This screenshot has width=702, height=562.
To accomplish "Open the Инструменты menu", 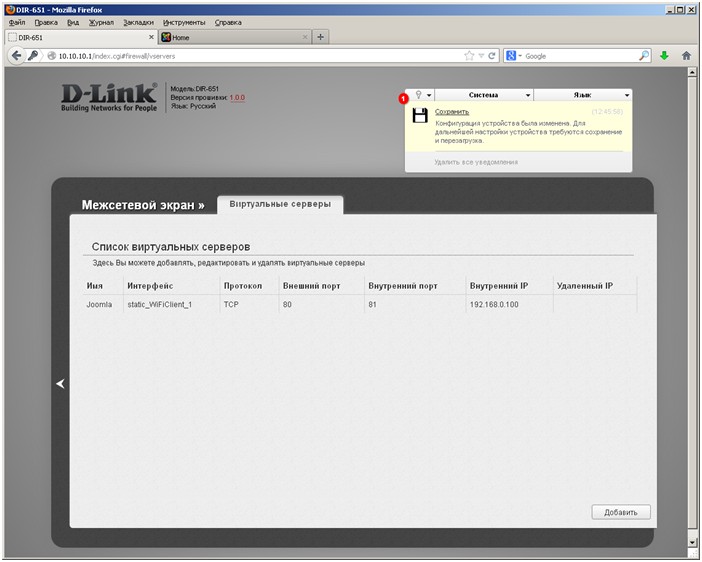I will 184,22.
